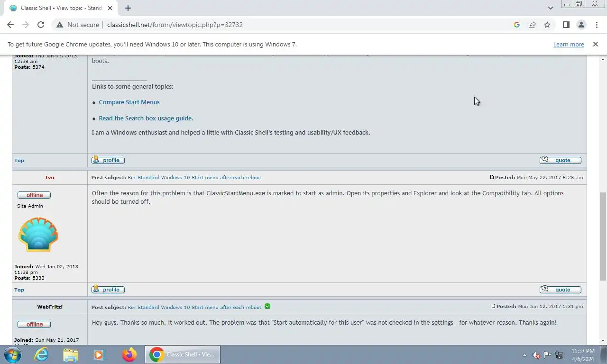
Task: Select the Classic Shell Chrome taskbar button
Action: (x=182, y=355)
